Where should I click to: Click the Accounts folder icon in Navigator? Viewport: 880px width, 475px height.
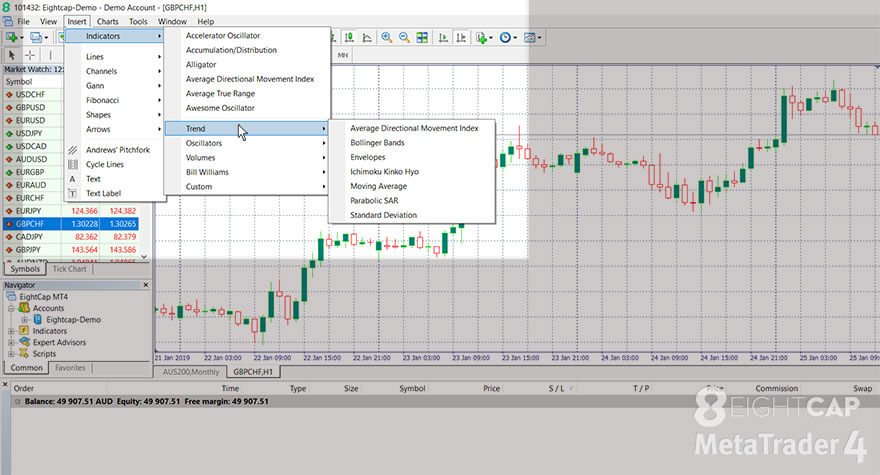coord(24,308)
